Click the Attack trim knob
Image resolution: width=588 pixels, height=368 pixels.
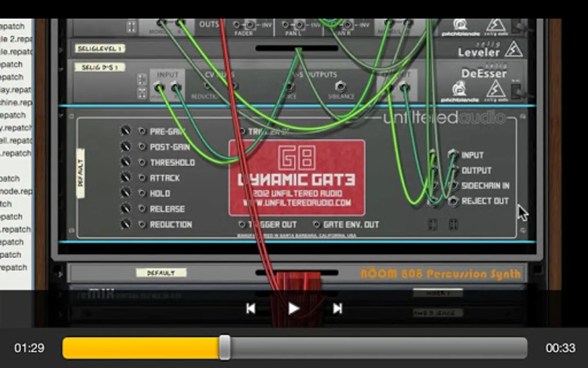pyautogui.click(x=125, y=177)
